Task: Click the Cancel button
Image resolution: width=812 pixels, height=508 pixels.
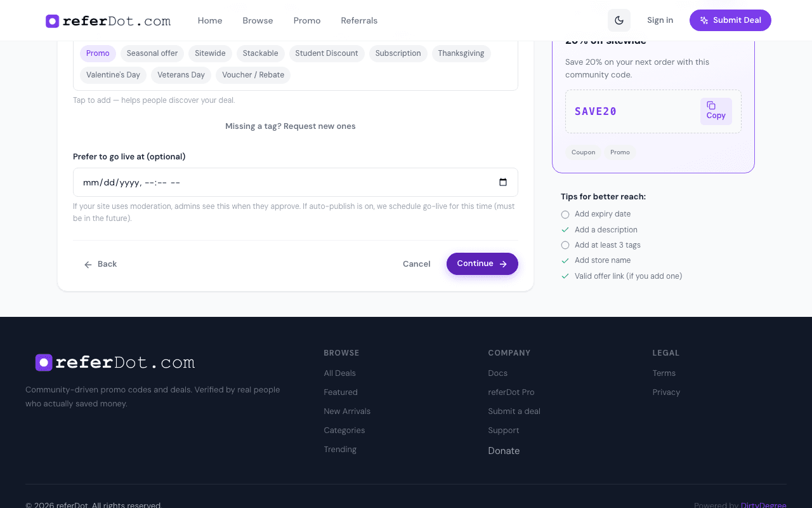Action: click(417, 264)
